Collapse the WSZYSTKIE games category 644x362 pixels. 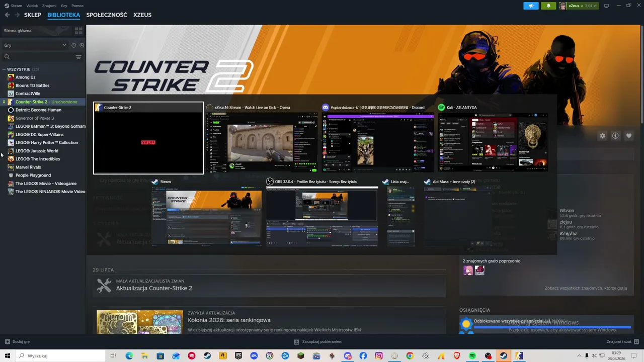click(4, 69)
